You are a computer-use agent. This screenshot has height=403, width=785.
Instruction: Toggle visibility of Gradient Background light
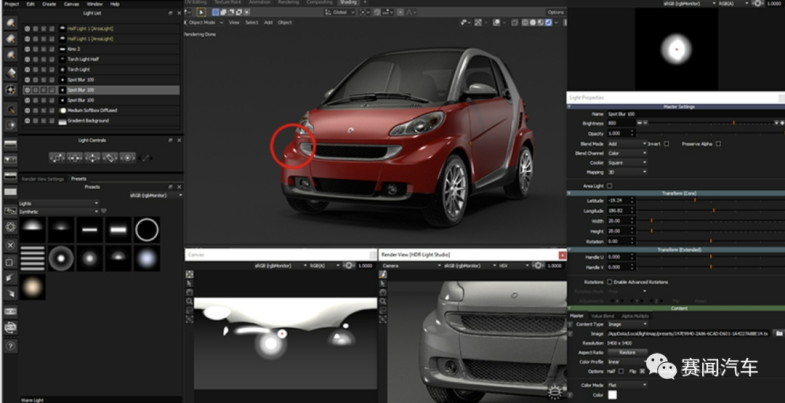click(x=28, y=121)
